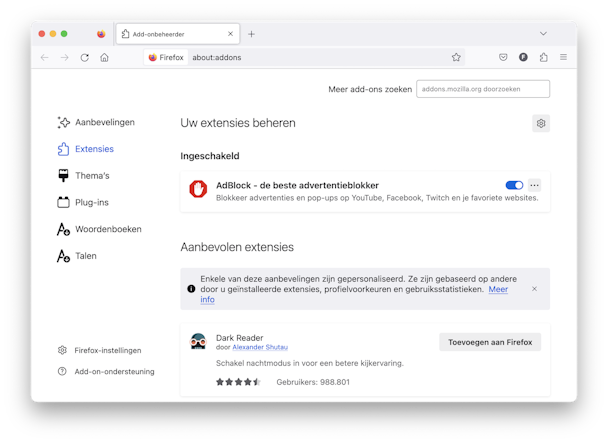Open Alexander Shutau author link
Image resolution: width=608 pixels, height=443 pixels.
tap(260, 347)
